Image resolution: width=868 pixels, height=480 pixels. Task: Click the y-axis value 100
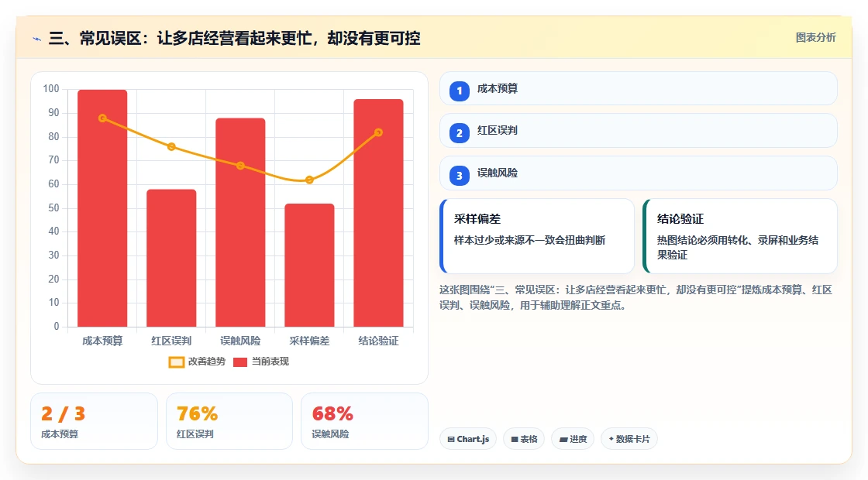(x=51, y=89)
